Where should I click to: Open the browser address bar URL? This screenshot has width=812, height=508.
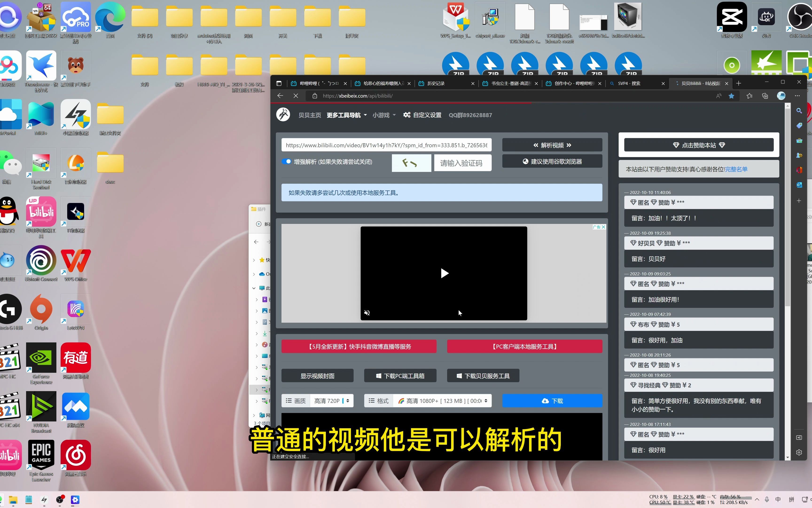pos(358,96)
